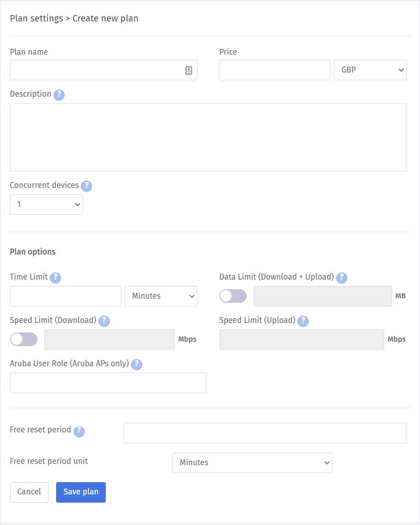The height and width of the screenshot is (525, 420).
Task: Open the Free reset period unit dropdown
Action: point(252,463)
